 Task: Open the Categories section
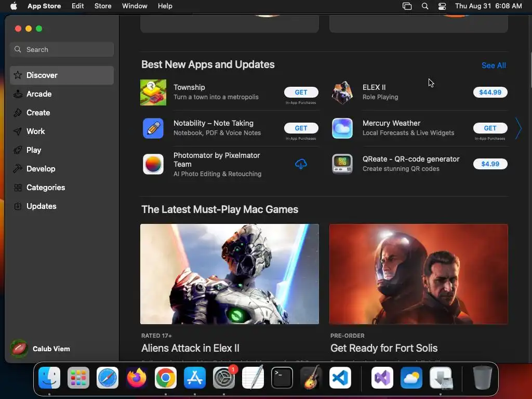[62, 187]
